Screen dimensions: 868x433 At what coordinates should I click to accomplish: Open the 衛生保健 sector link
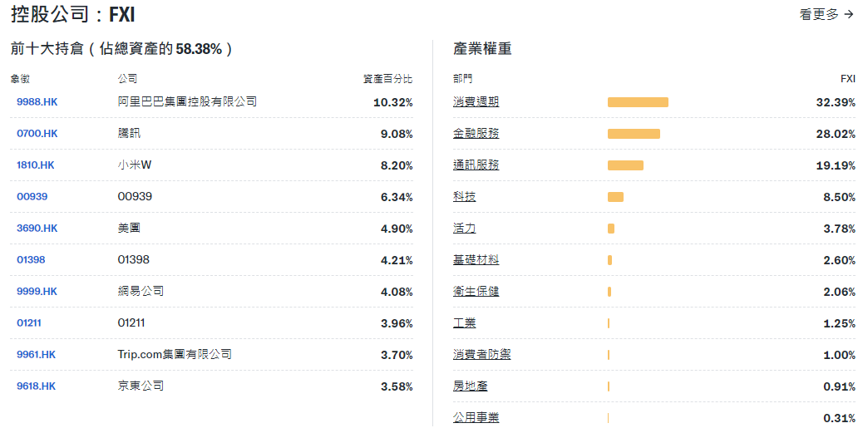tap(476, 292)
